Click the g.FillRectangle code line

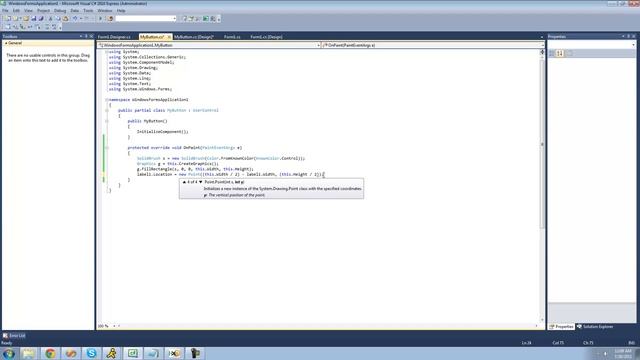pos(195,169)
